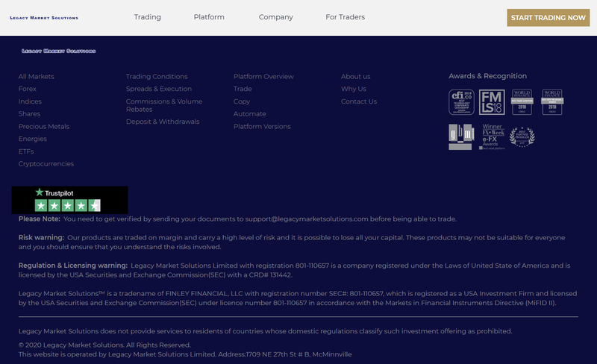Click the Risk warning label

41,238
